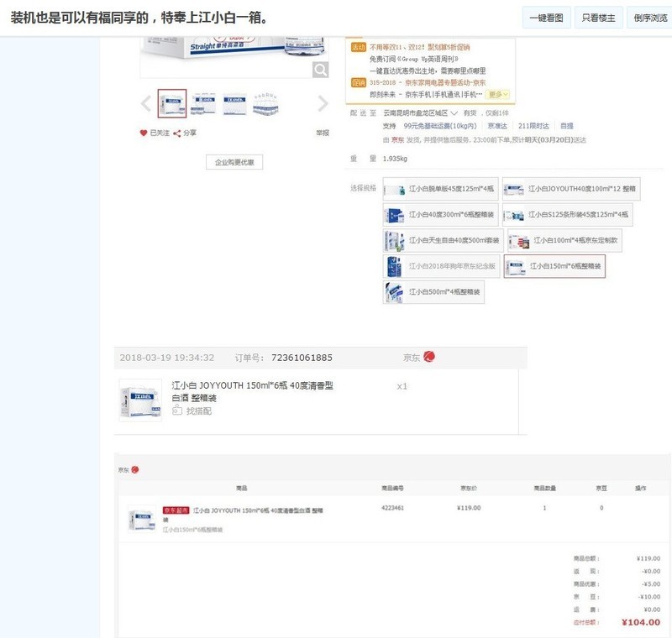This screenshot has width=672, height=638.
Task: Click the 只看楼主 button
Action: tap(598, 18)
